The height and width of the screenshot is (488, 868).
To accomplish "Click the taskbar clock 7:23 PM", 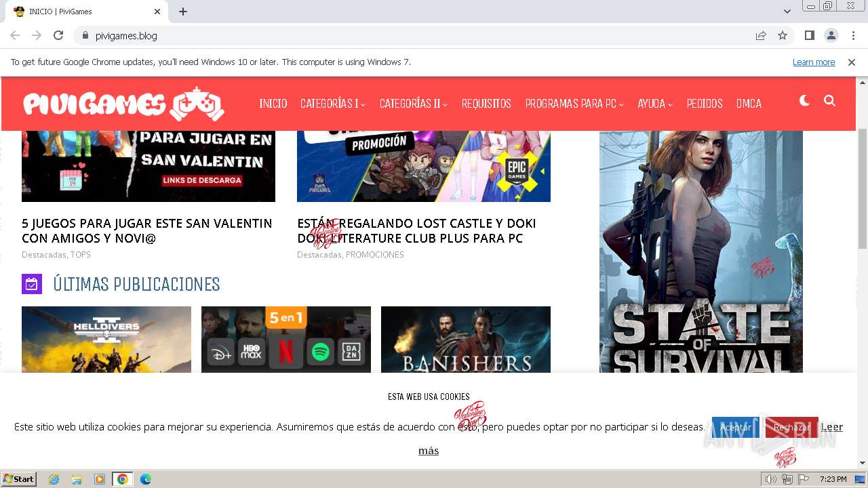I will [833, 479].
